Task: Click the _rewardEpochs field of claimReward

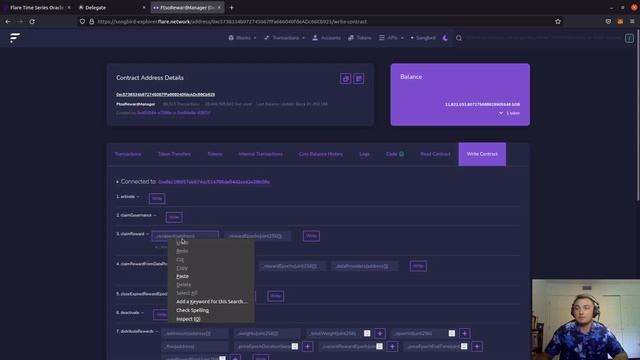Action: tap(257, 236)
